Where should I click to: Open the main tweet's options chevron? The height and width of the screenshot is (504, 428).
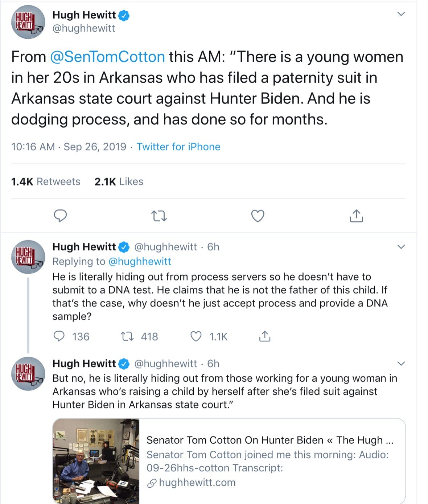[x=401, y=14]
